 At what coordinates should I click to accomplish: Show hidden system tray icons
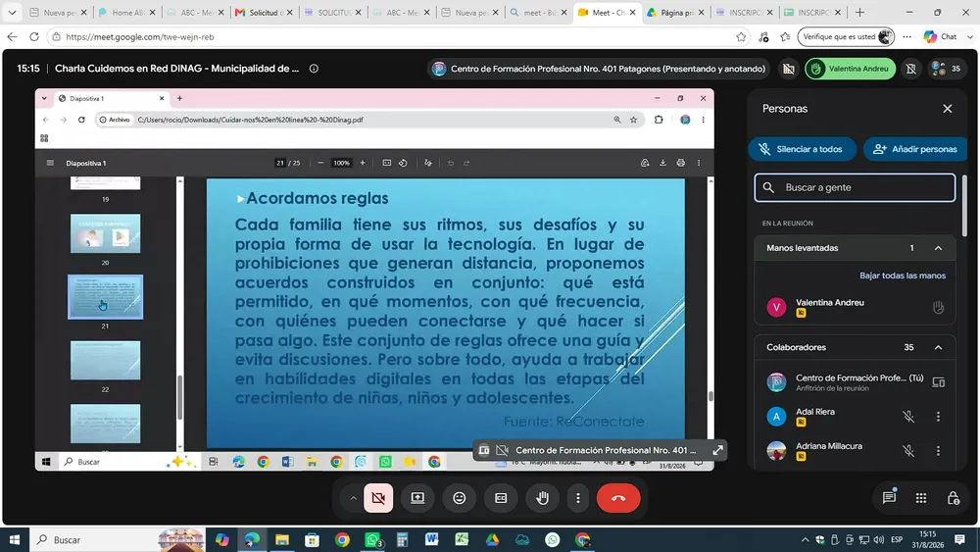coord(805,539)
